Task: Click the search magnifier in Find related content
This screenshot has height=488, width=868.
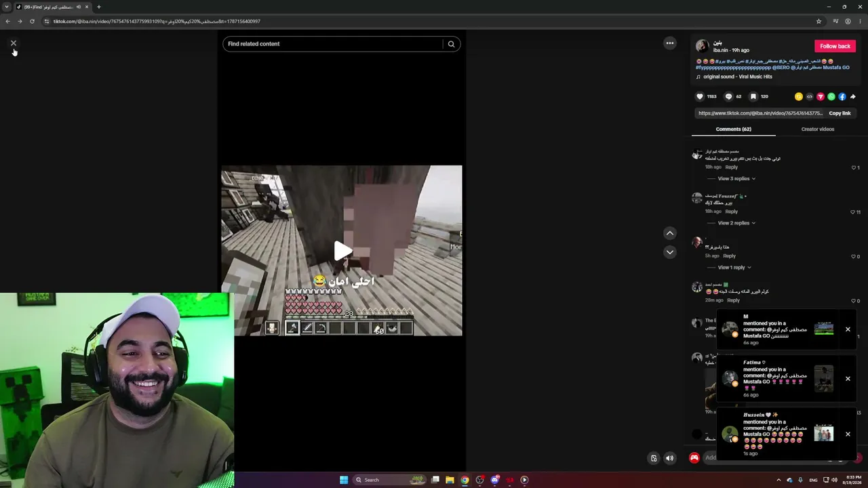Action: 451,44
